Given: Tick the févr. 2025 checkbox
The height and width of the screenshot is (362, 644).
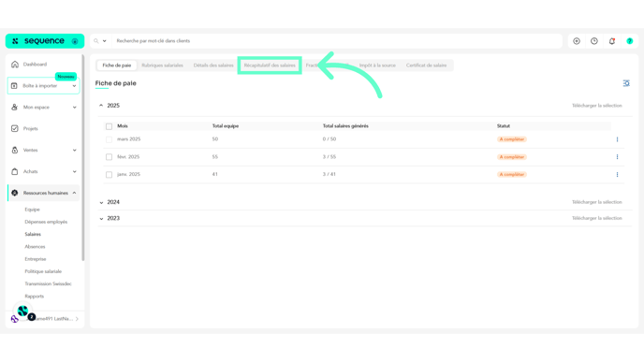Looking at the screenshot, I should pyautogui.click(x=109, y=157).
